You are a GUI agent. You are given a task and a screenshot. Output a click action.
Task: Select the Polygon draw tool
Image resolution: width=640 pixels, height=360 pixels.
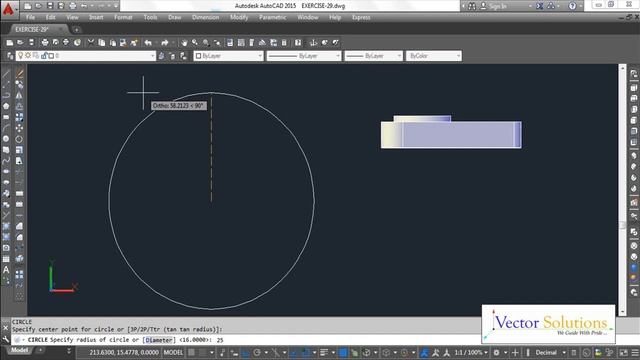6,106
